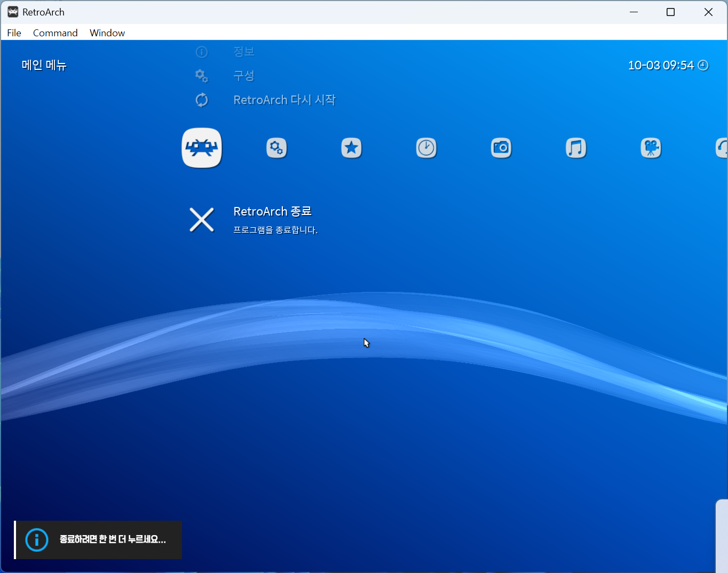Minimize the RetroArch window
Screen dimensions: 728x573
coord(634,12)
